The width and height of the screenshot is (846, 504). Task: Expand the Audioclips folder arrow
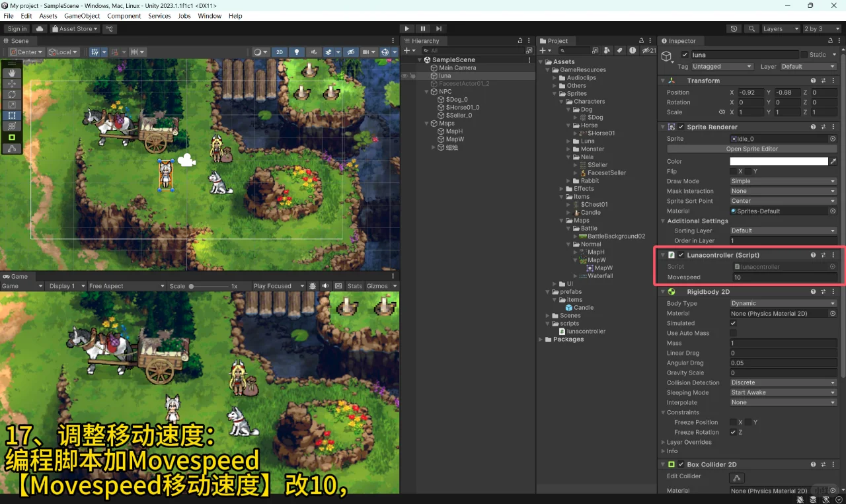[x=555, y=78]
